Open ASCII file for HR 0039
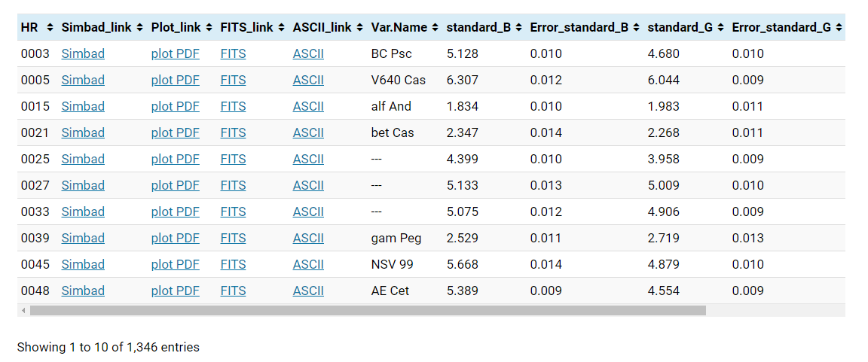Image resolution: width=868 pixels, height=362 pixels. [x=308, y=239]
